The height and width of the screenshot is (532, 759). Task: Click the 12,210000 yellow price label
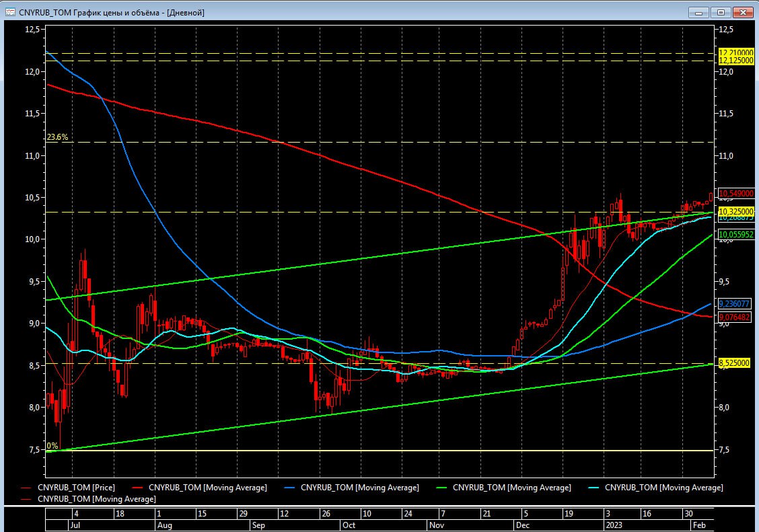point(735,52)
